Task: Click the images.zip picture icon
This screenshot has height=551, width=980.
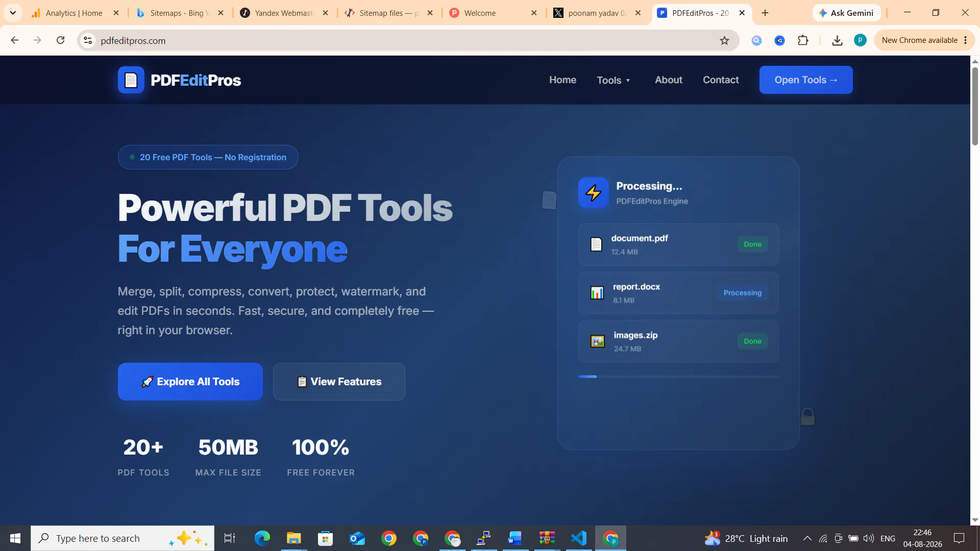Action: pyautogui.click(x=598, y=341)
